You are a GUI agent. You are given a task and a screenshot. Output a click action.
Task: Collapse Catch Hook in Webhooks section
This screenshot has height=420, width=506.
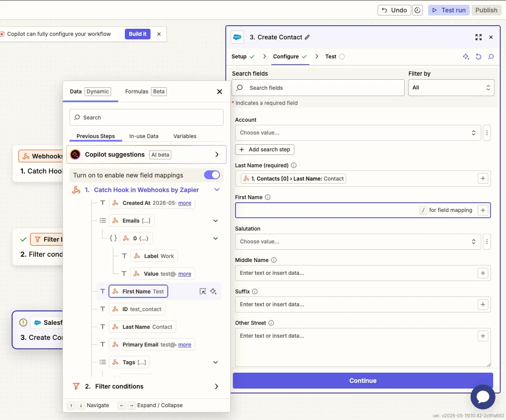[217, 190]
